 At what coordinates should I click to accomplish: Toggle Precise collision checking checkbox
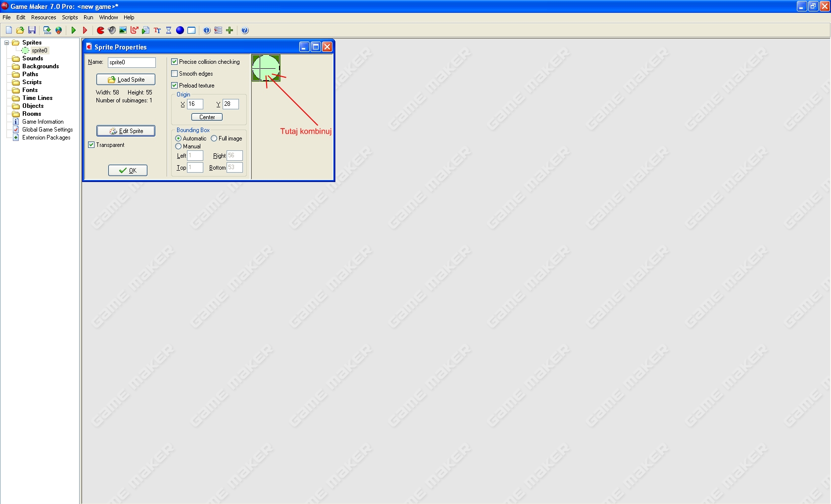pos(175,62)
